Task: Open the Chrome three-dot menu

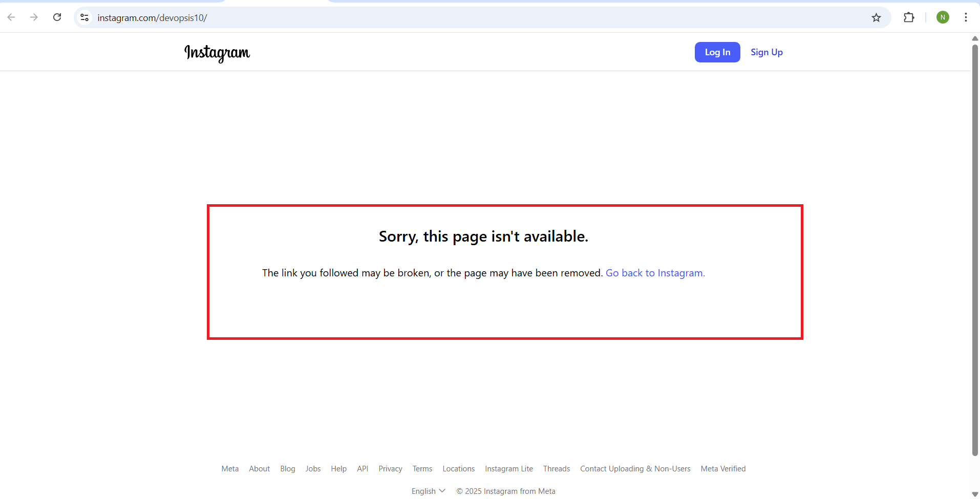Action: coord(966,17)
